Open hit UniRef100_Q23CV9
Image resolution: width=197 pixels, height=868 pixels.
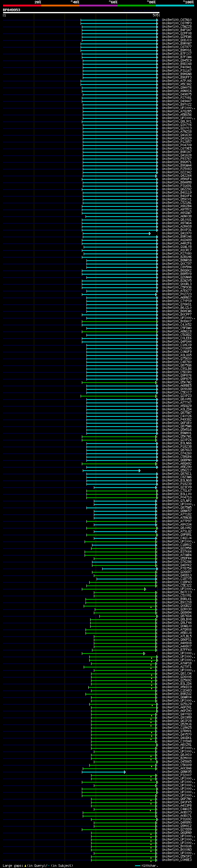tap(176, 487)
